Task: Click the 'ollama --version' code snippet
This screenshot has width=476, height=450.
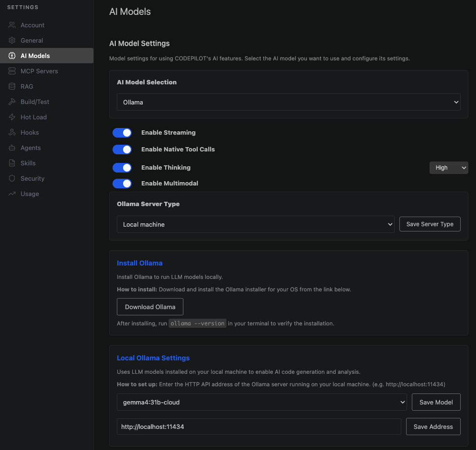Action: pyautogui.click(x=197, y=323)
